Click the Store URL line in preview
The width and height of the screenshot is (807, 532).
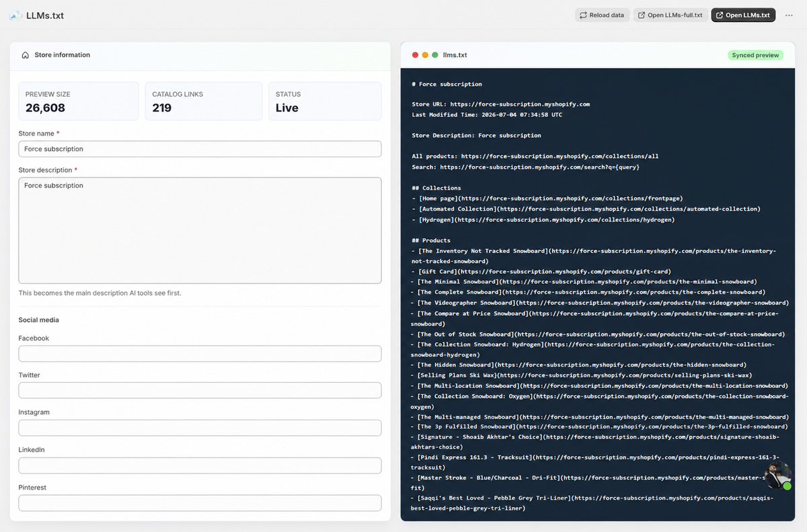[x=501, y=104]
